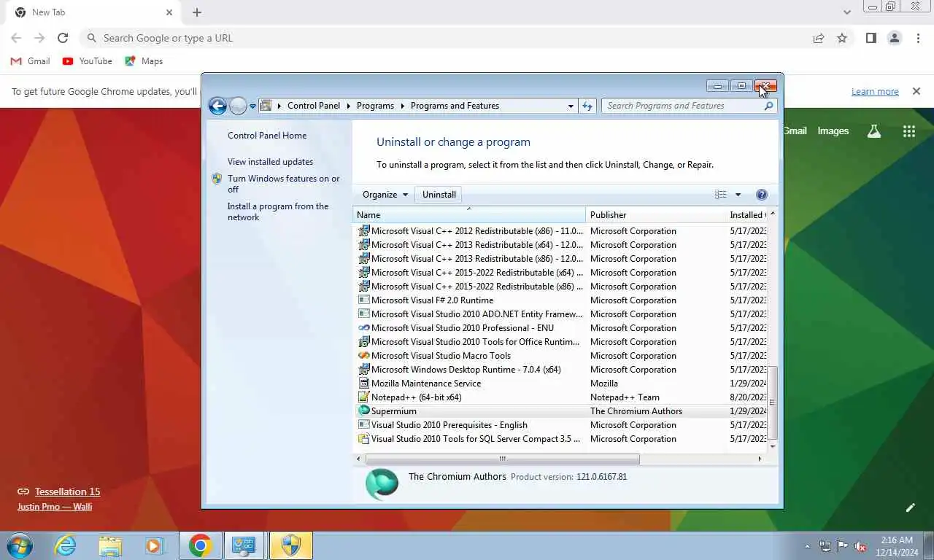This screenshot has height=560, width=934.
Task: Show hidden tray icons
Action: (807, 546)
